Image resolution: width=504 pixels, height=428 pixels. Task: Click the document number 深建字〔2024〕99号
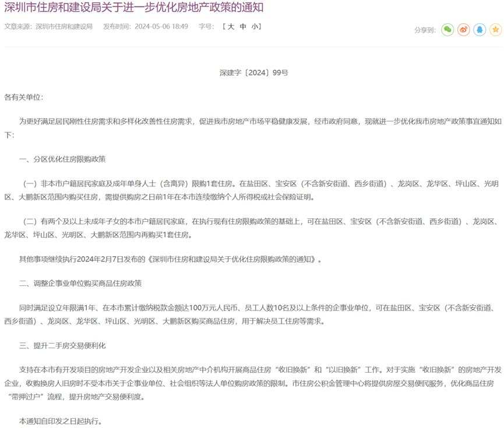click(254, 73)
